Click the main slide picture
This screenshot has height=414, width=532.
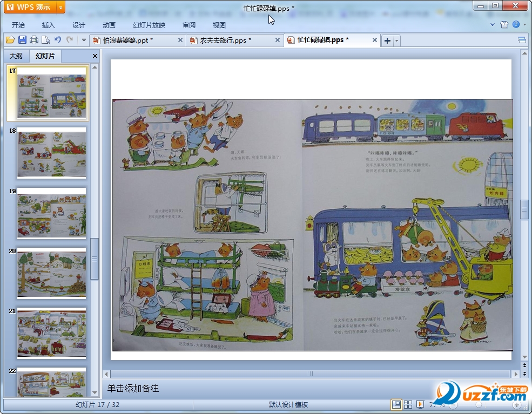coord(313,225)
